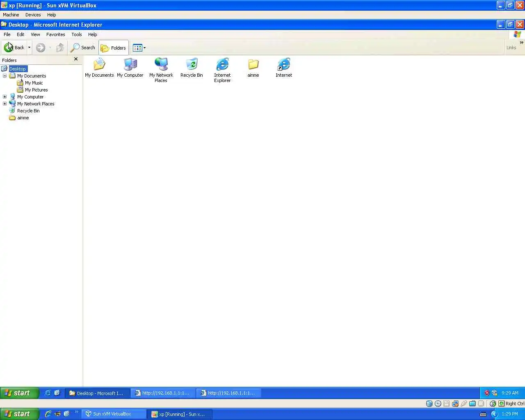Select ainme folder icon in file pane

(x=253, y=68)
